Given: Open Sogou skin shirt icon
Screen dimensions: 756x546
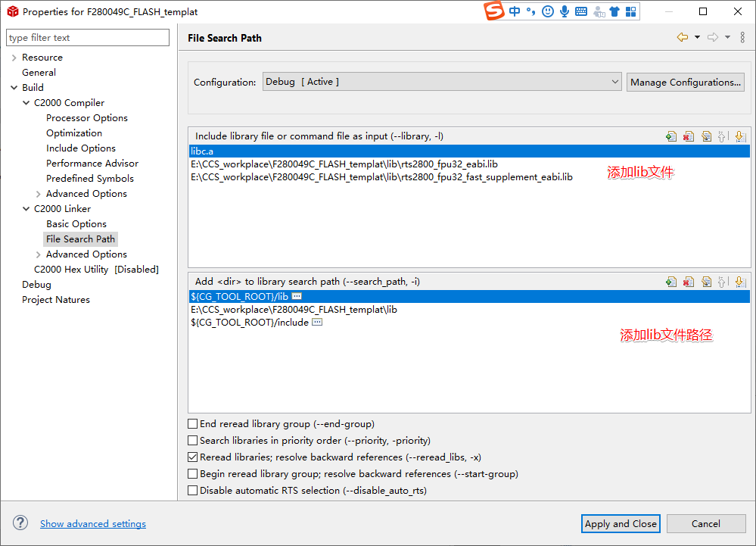Looking at the screenshot, I should (614, 11).
